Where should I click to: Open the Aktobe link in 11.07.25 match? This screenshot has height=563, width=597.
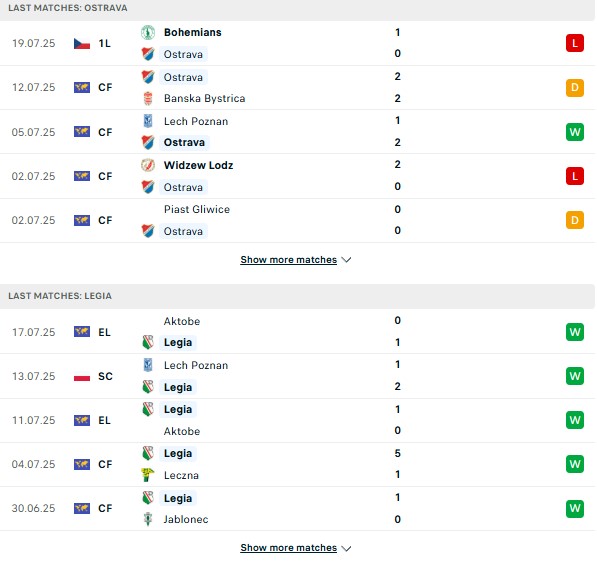click(x=182, y=431)
